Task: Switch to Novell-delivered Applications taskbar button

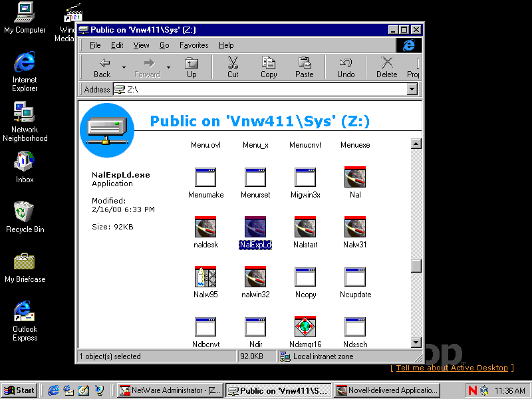Action: click(387, 390)
